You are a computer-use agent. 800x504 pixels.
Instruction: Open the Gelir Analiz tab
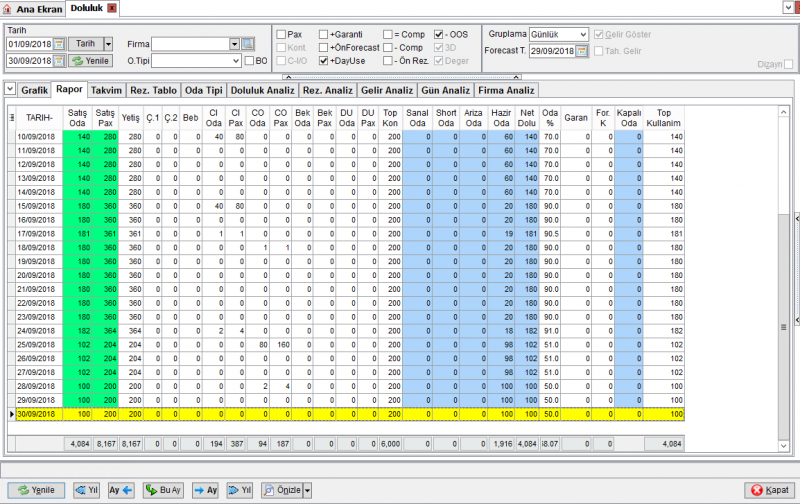(x=387, y=90)
